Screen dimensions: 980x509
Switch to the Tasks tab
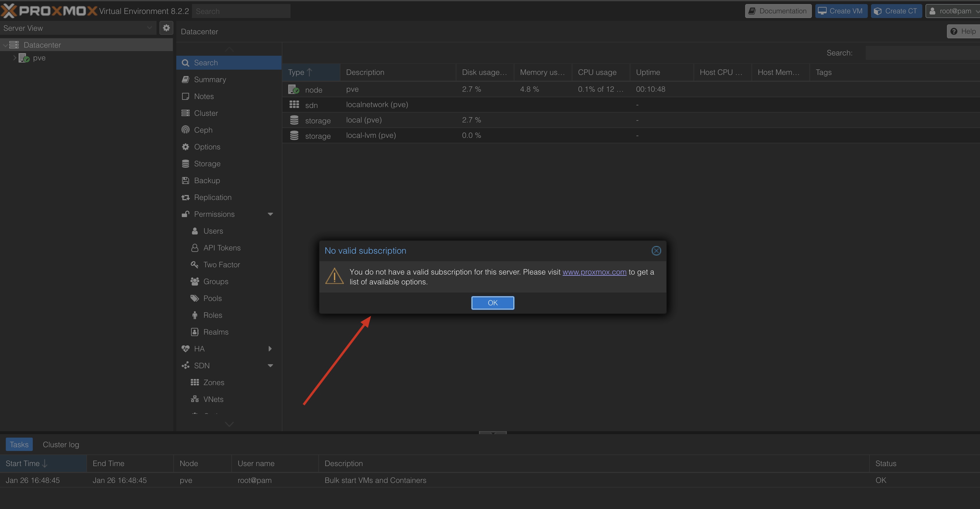coord(19,444)
